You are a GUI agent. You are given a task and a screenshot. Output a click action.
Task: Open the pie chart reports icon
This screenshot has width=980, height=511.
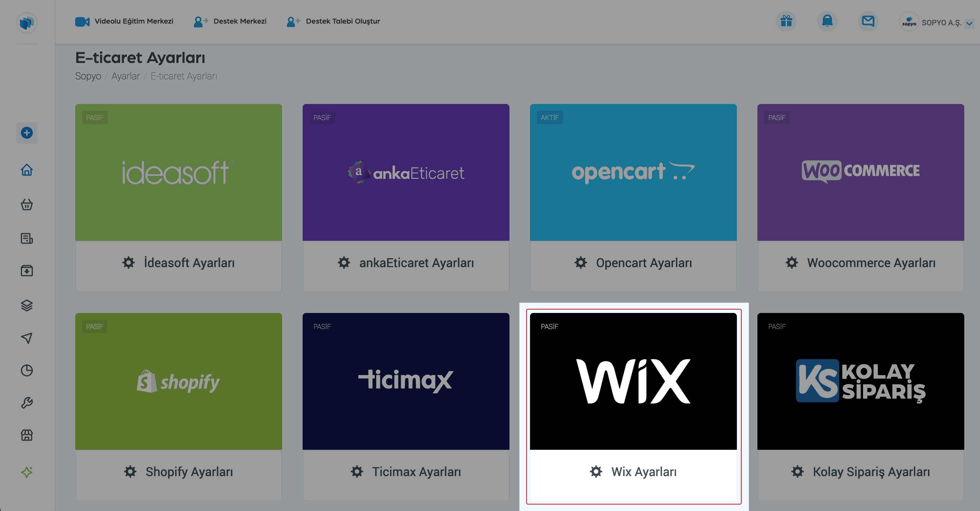pos(27,370)
